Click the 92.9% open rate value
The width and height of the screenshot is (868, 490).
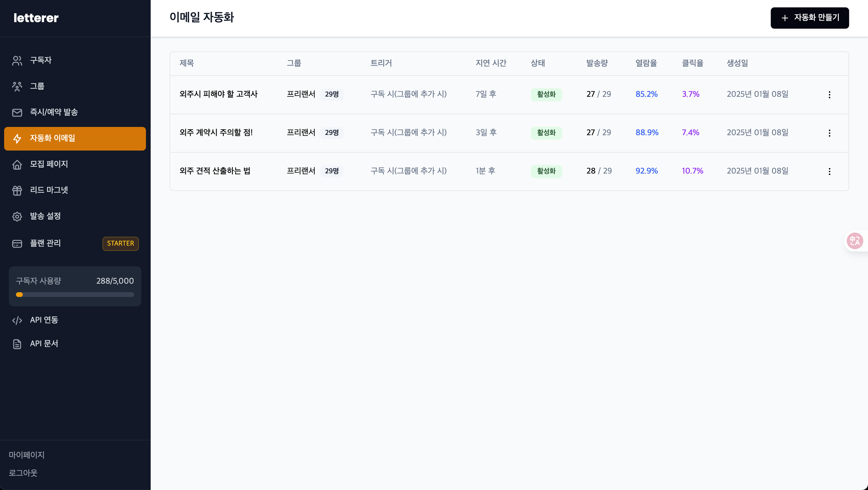point(646,171)
